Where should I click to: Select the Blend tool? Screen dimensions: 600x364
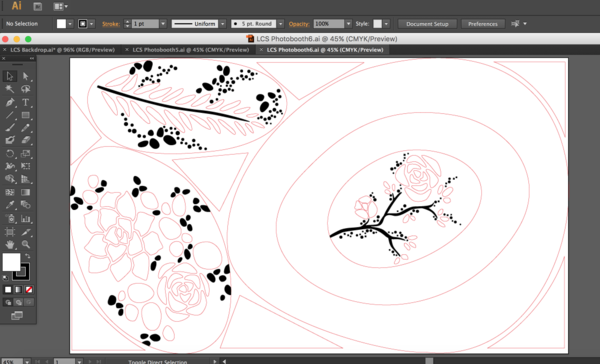coord(26,205)
